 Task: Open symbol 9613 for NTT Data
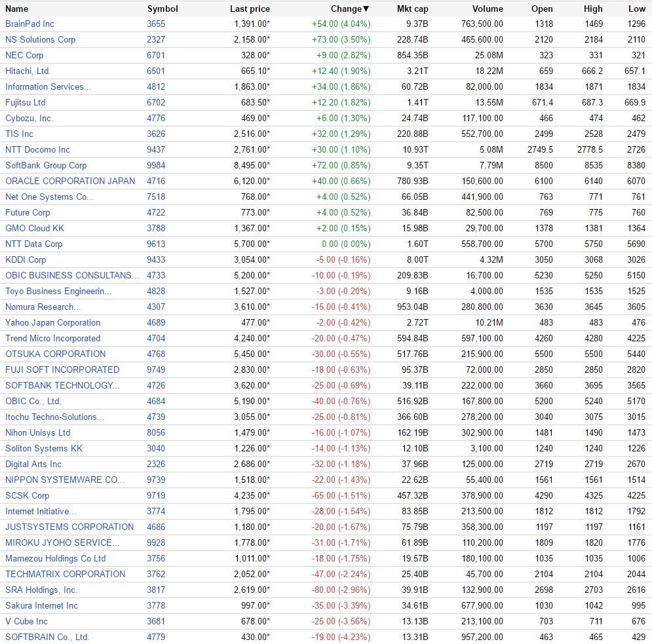pos(156,244)
